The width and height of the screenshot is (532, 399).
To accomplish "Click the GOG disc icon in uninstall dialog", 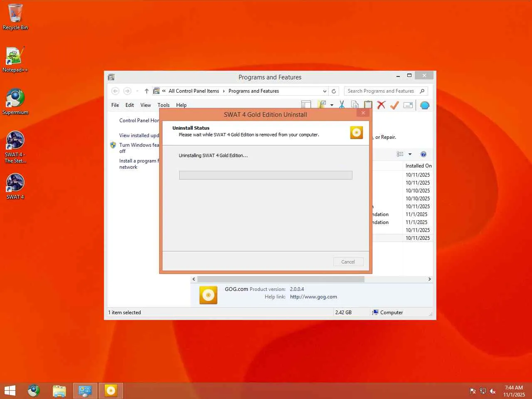I will click(356, 133).
